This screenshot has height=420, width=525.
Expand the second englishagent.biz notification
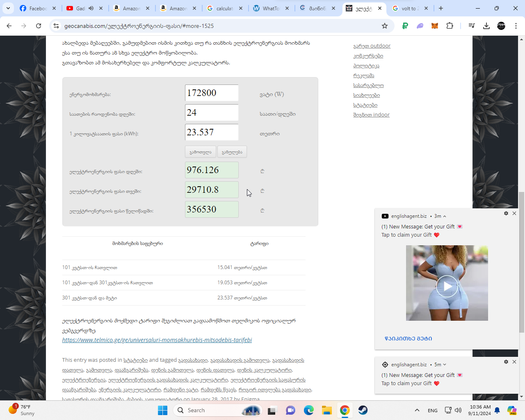445,365
